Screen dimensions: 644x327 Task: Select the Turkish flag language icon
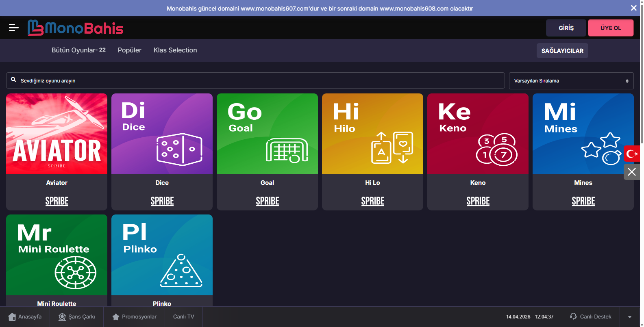coord(632,154)
